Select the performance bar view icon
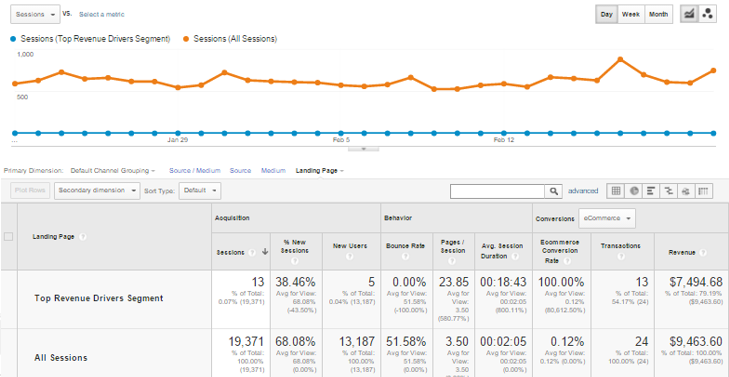The image size is (729, 377). (651, 191)
